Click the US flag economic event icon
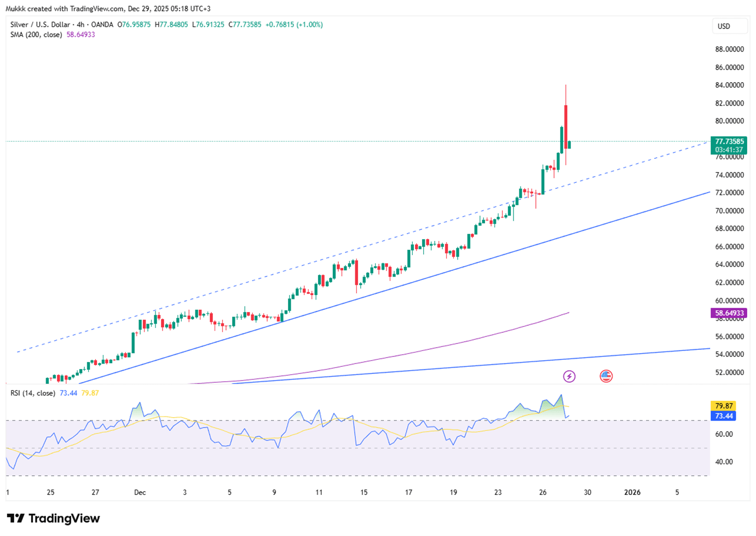 605,376
